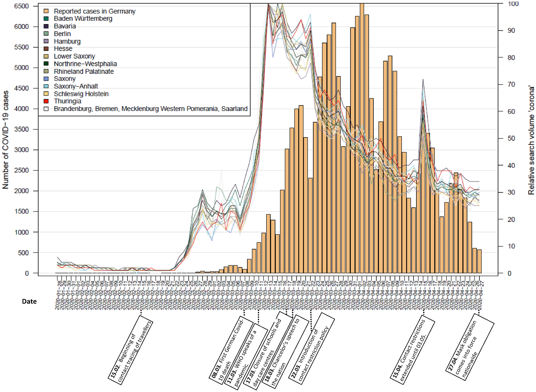Select the 'Saxony-Anhalt' legend label

click(x=76, y=86)
